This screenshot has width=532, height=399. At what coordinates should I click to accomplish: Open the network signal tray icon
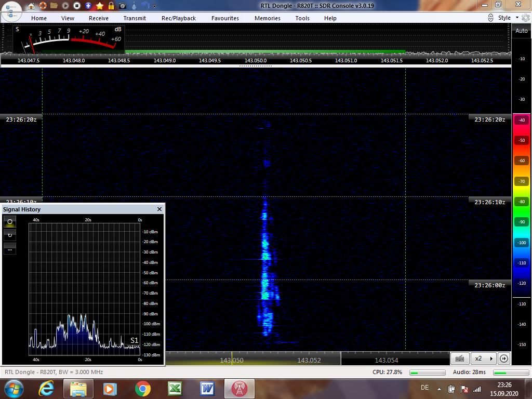pos(477,389)
